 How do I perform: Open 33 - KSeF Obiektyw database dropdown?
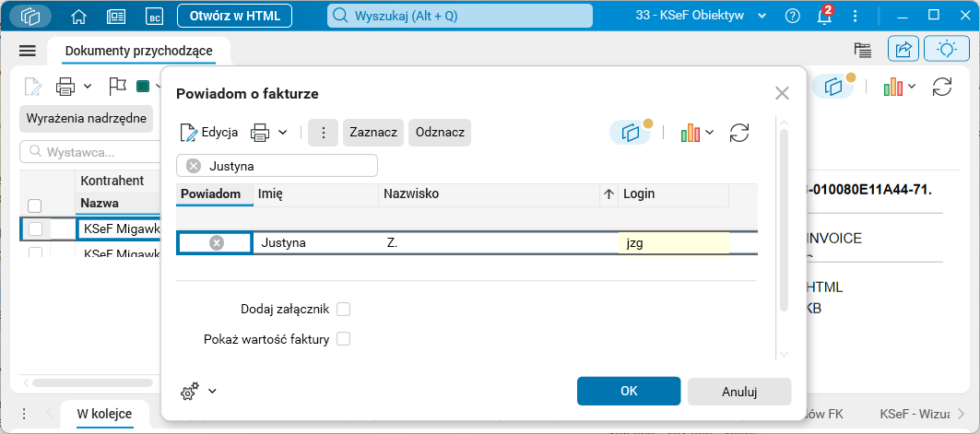point(700,17)
